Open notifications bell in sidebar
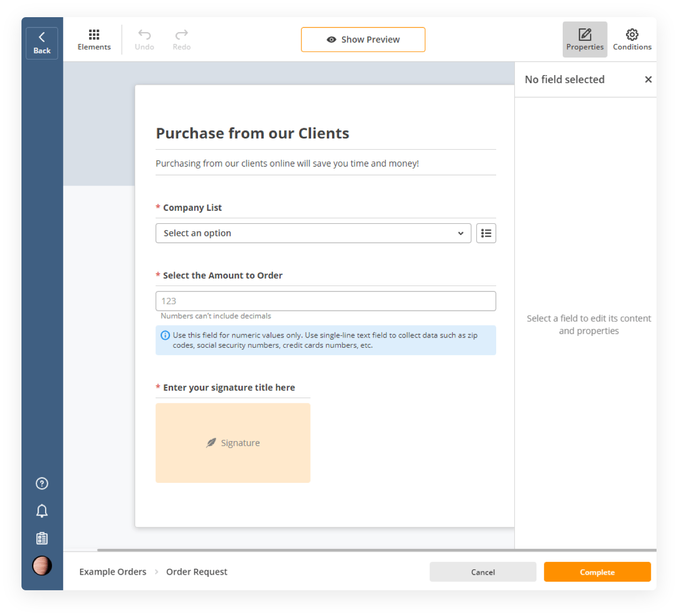 point(42,511)
